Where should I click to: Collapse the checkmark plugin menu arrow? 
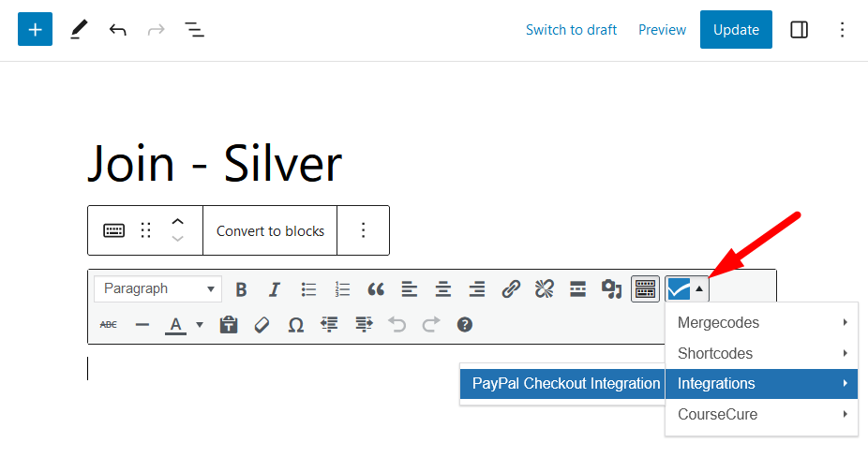click(x=699, y=288)
